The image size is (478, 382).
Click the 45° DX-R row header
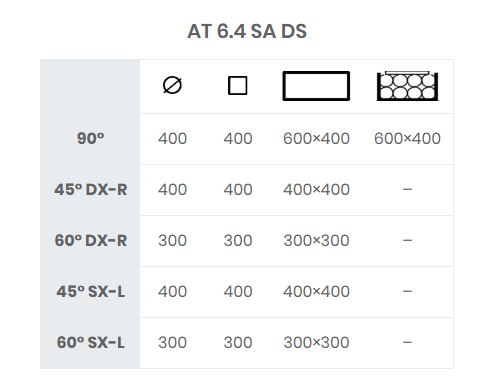point(90,190)
